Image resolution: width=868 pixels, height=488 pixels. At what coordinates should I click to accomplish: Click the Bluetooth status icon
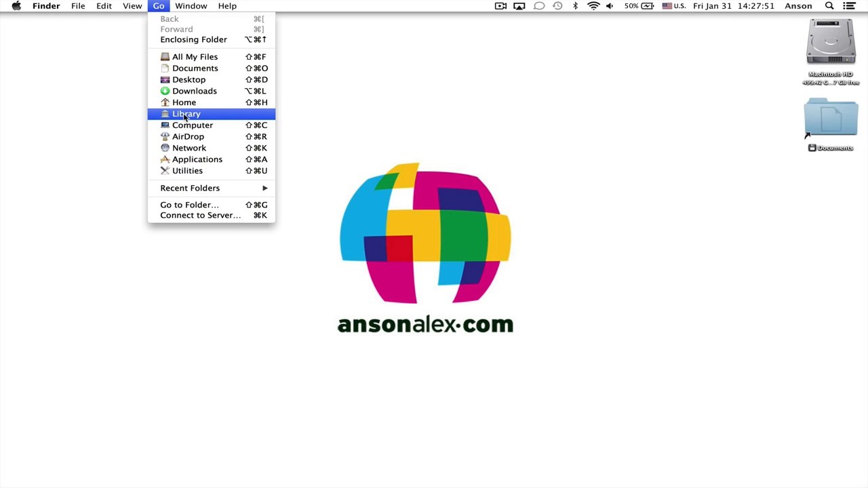(575, 6)
